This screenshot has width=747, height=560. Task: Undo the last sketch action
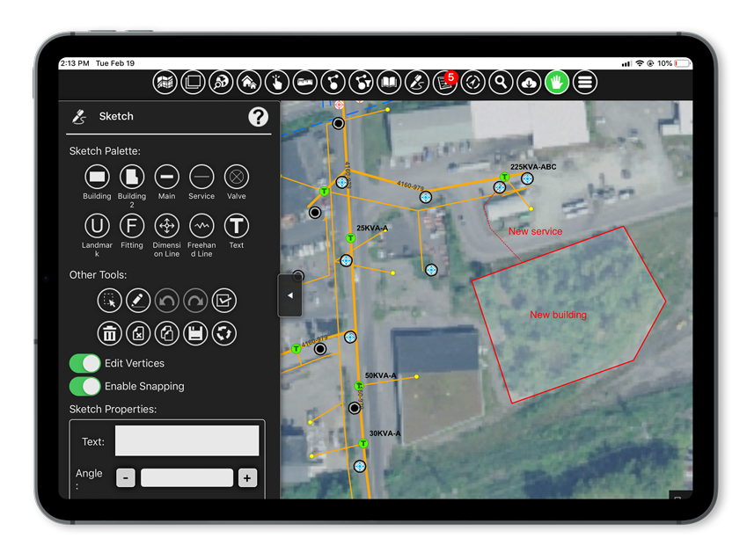[x=167, y=301]
